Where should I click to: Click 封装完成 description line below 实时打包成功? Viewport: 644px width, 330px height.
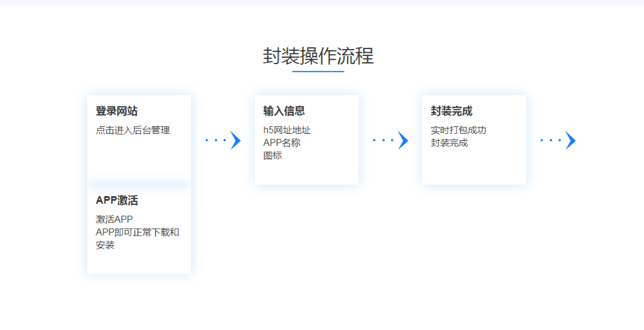pos(449,143)
